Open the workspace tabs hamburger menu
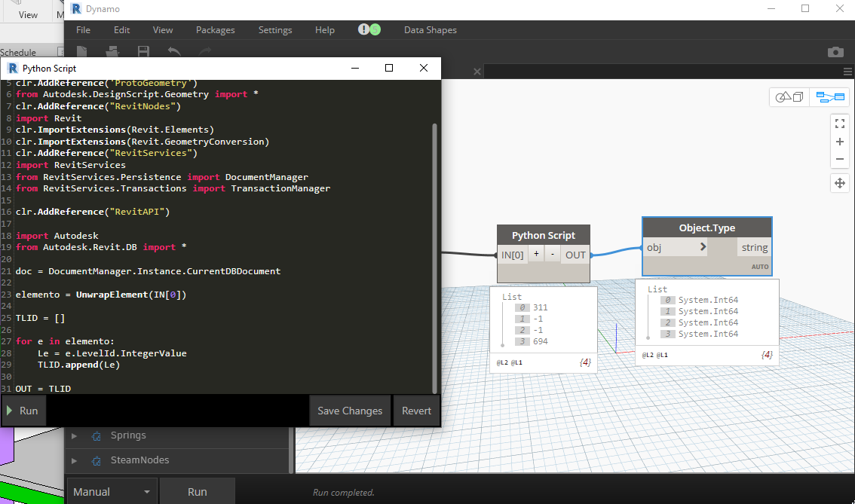 pos(847,72)
